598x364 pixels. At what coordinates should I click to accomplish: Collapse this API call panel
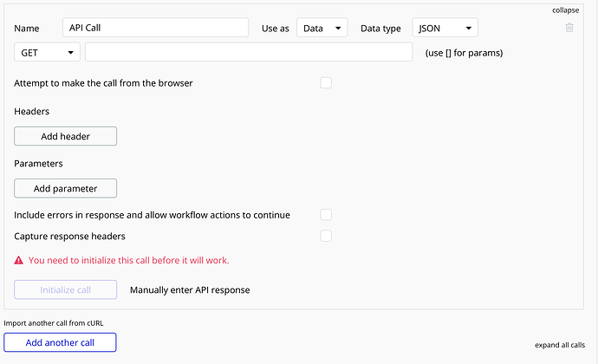pos(565,10)
